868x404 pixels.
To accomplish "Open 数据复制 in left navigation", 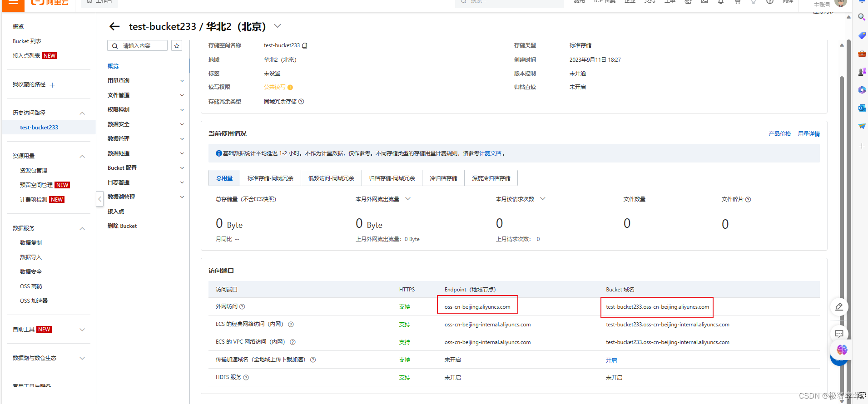I will pyautogui.click(x=31, y=243).
